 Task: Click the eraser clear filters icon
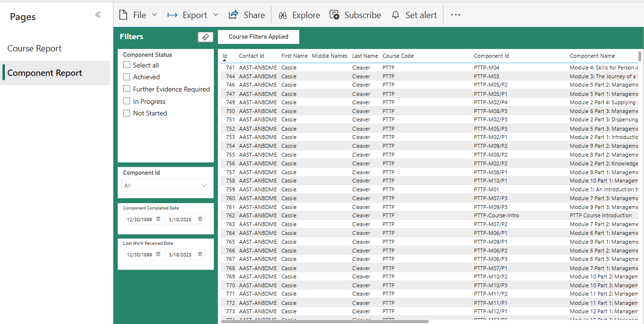click(x=205, y=37)
